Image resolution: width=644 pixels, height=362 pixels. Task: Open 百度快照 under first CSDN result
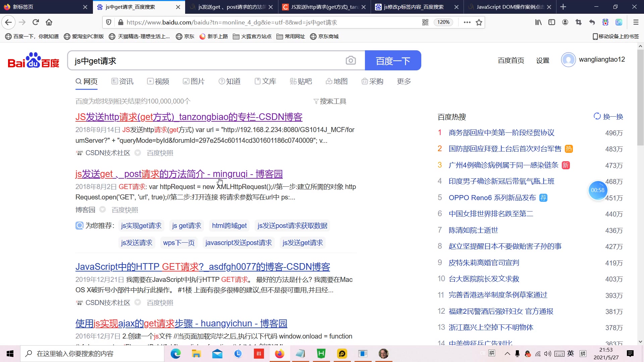[x=160, y=153]
